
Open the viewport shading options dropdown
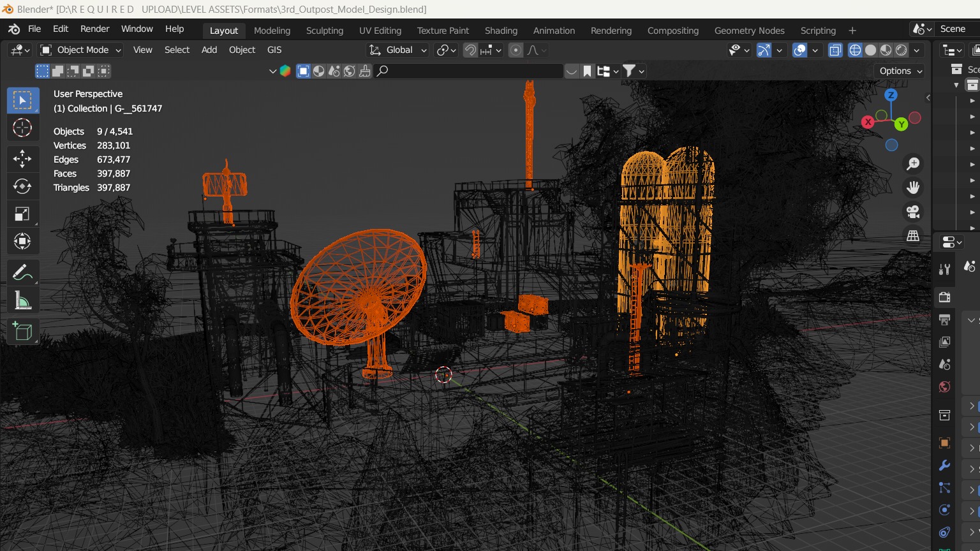(x=917, y=50)
